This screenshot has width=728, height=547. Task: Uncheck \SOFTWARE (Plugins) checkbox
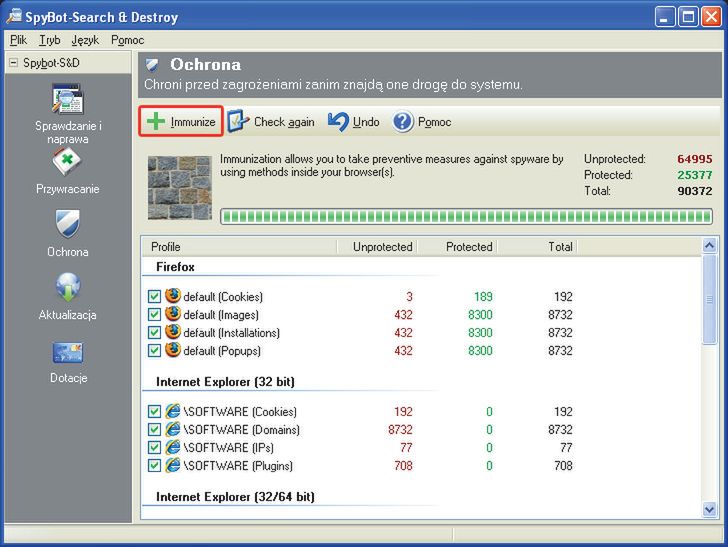tap(154, 466)
